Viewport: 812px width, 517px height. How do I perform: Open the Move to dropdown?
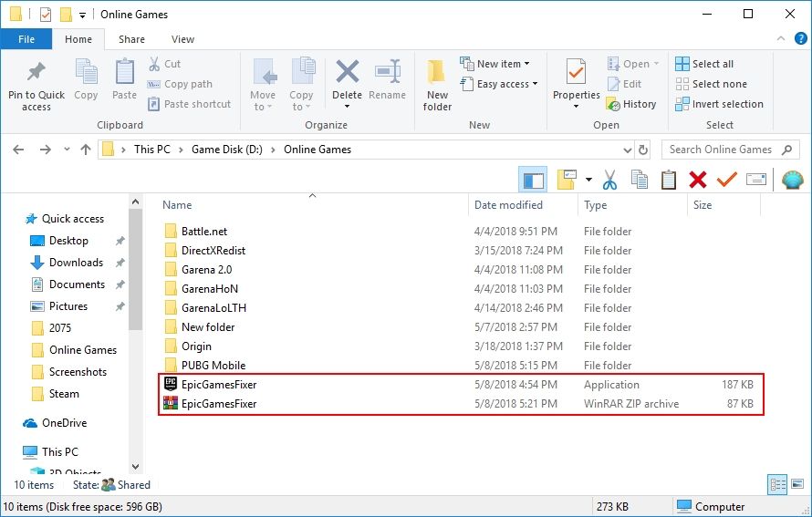tap(263, 85)
